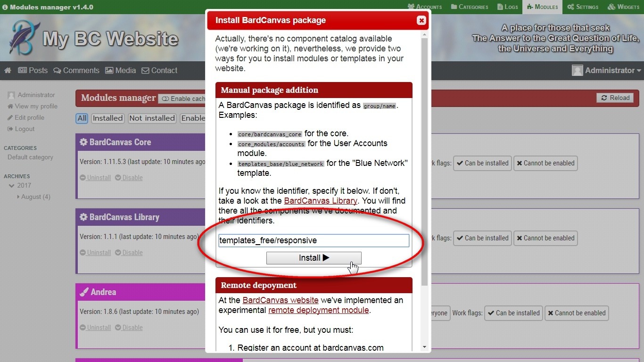
Task: Click the My BC Website title
Action: (110, 39)
